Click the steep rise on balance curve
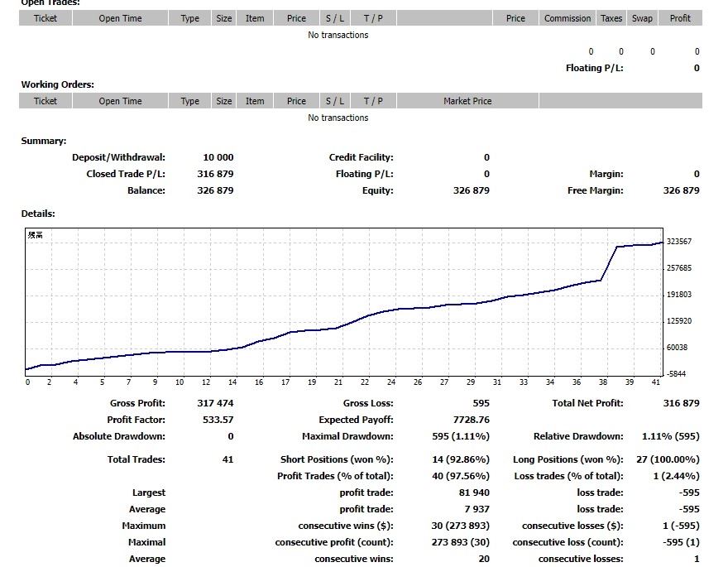The height and width of the screenshot is (567, 728). [609, 263]
